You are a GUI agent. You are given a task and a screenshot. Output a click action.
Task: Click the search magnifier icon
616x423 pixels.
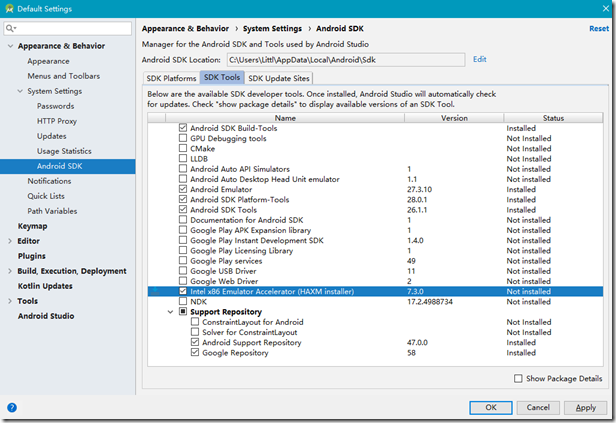coord(10,28)
